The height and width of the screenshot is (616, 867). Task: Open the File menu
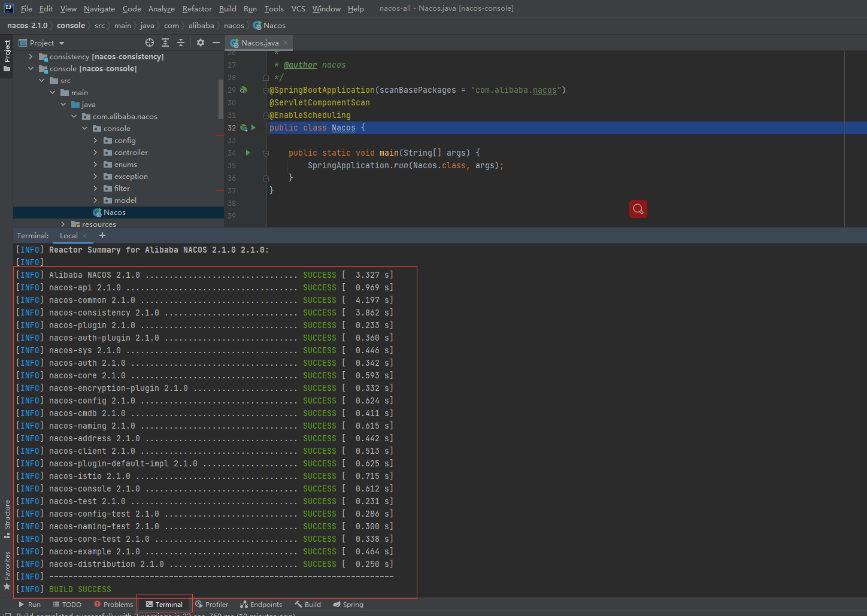26,8
